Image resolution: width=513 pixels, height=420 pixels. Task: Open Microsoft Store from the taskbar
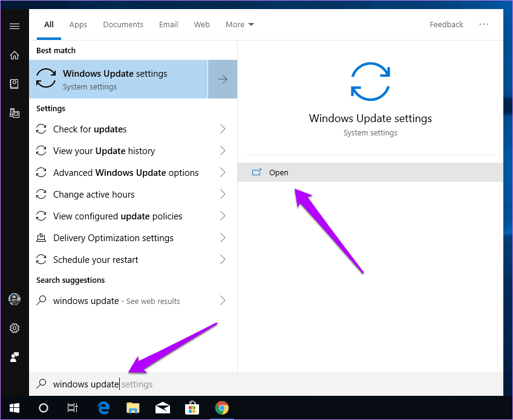192,408
